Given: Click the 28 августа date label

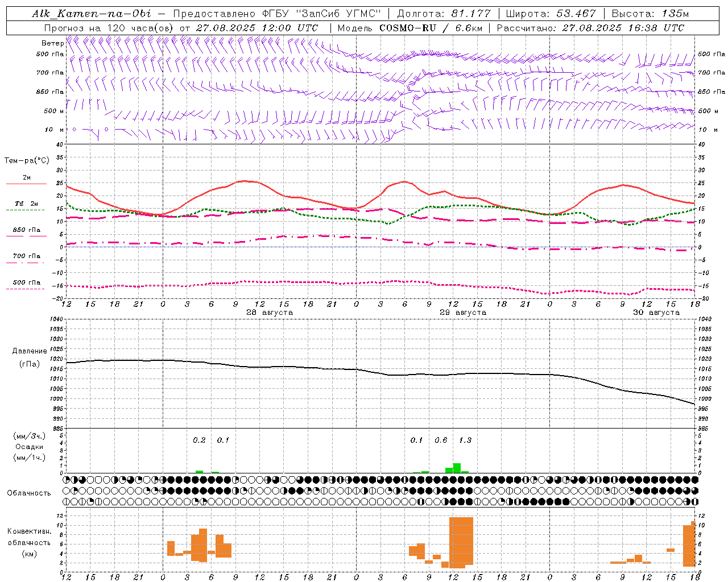Looking at the screenshot, I should pyautogui.click(x=270, y=313).
